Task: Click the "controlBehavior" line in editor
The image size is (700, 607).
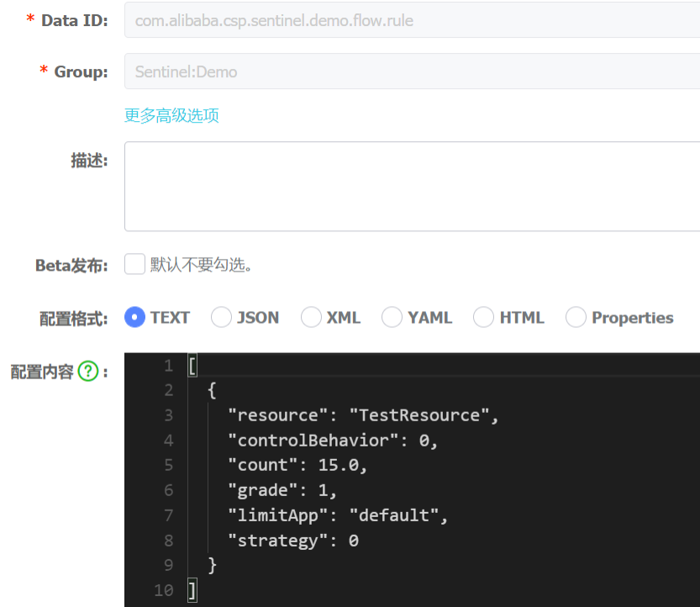Action: (x=333, y=441)
